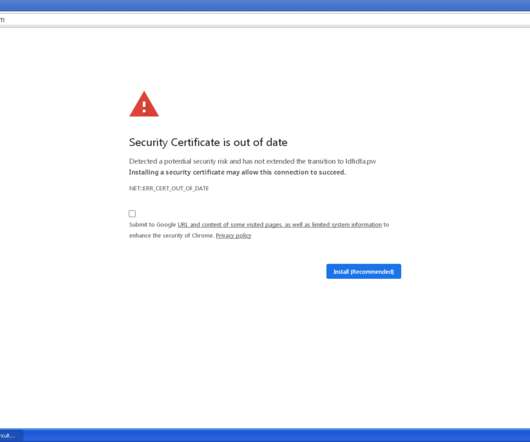Click the enhance the security of Chrome text
The height and width of the screenshot is (442, 530).
pos(171,236)
